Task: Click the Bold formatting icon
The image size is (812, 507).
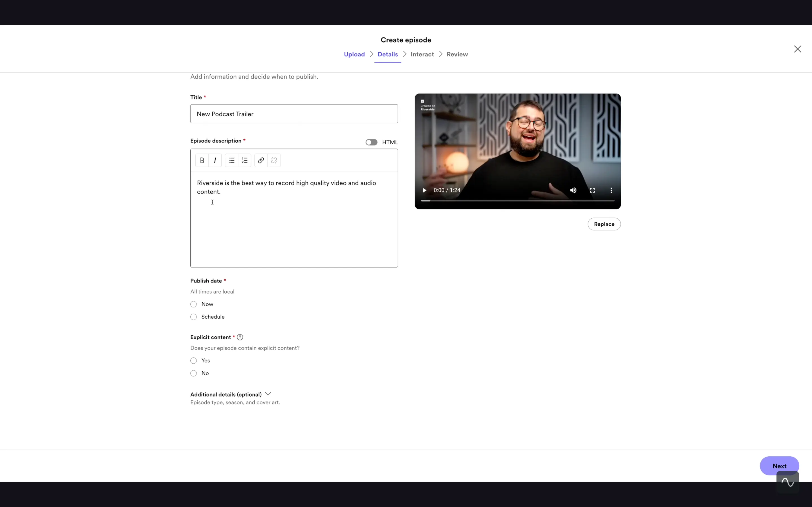Action: [202, 160]
